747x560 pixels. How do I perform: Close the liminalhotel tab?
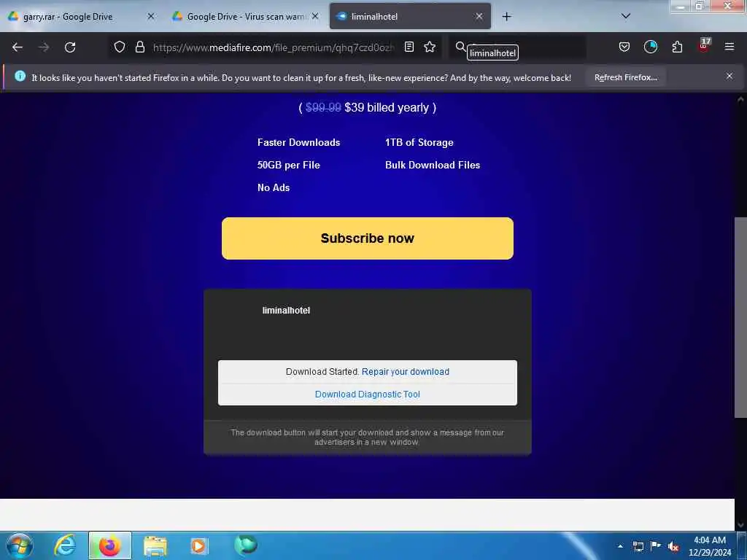coord(479,16)
